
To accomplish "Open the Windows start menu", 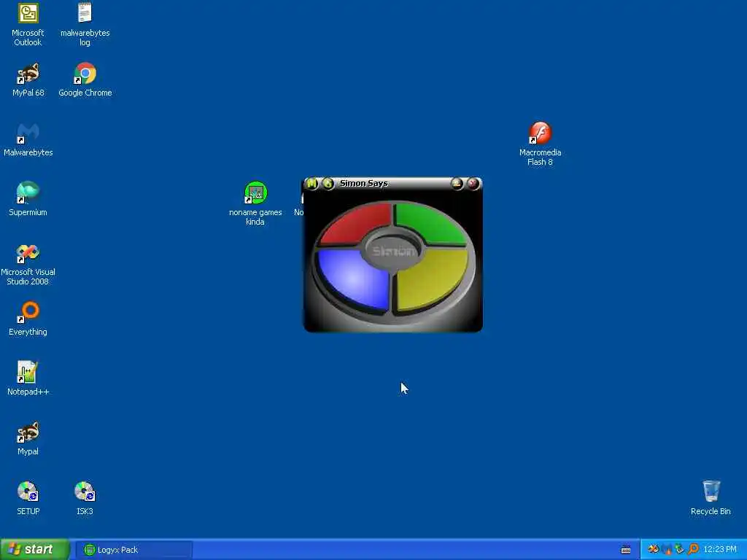I will click(x=35, y=550).
